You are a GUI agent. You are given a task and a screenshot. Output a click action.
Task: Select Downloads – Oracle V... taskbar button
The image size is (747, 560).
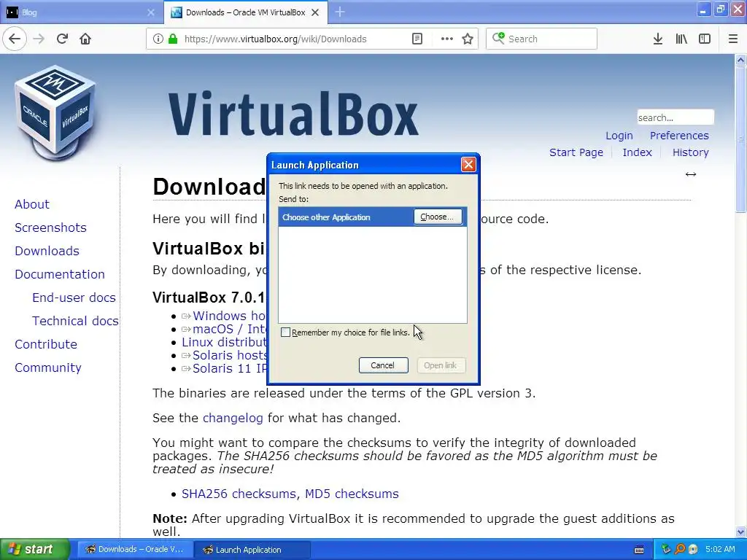135,550
